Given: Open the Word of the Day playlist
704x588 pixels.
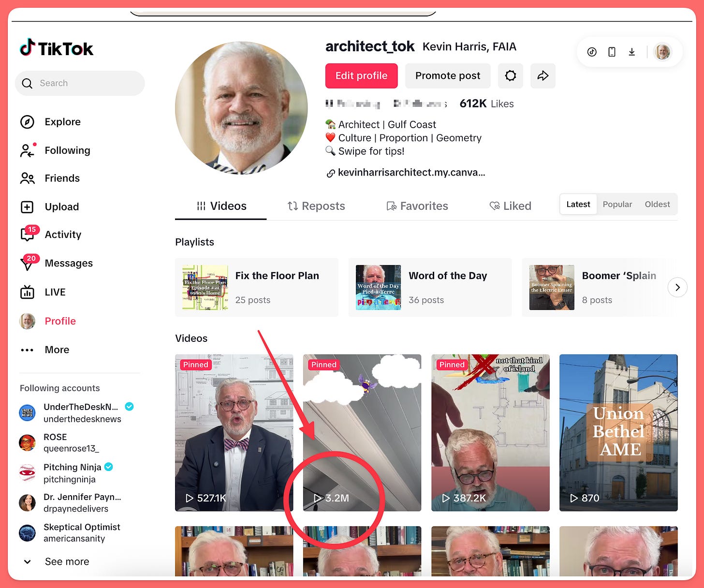Looking at the screenshot, I should tap(430, 287).
